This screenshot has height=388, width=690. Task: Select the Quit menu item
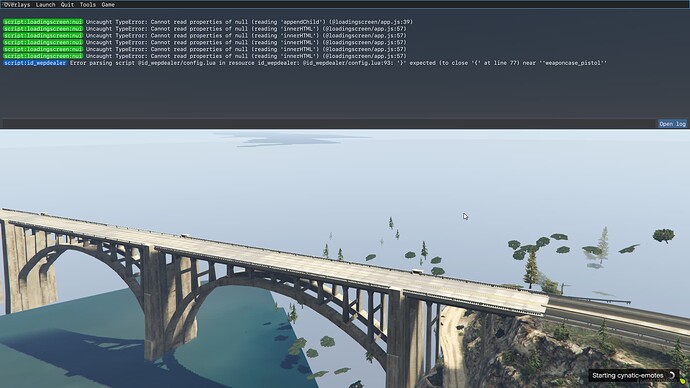(x=67, y=4)
